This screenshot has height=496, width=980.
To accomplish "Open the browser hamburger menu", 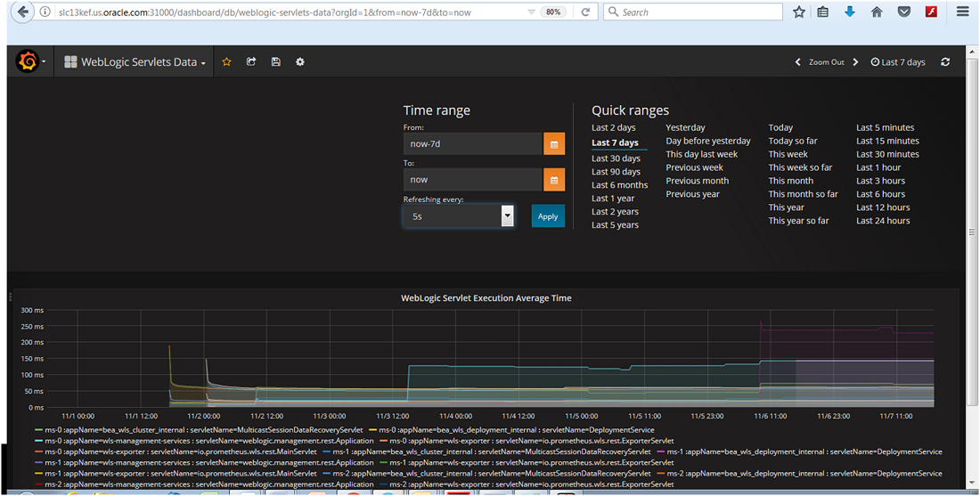I will click(963, 12).
